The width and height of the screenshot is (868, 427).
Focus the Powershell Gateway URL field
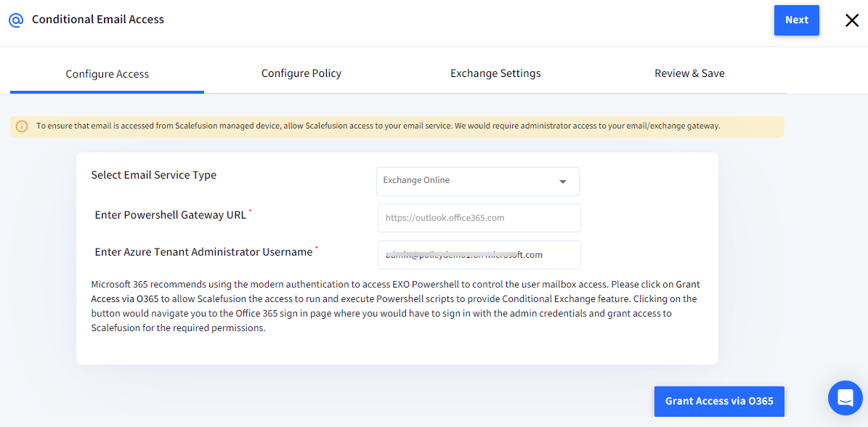point(479,218)
